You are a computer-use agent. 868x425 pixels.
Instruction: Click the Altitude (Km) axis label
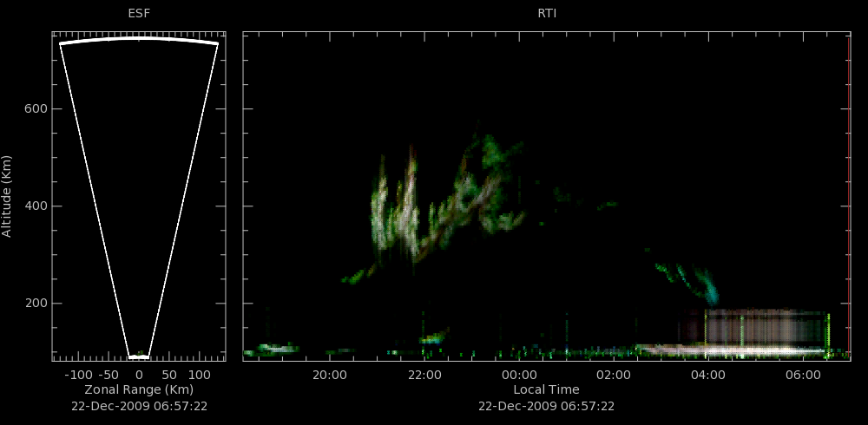(7, 196)
